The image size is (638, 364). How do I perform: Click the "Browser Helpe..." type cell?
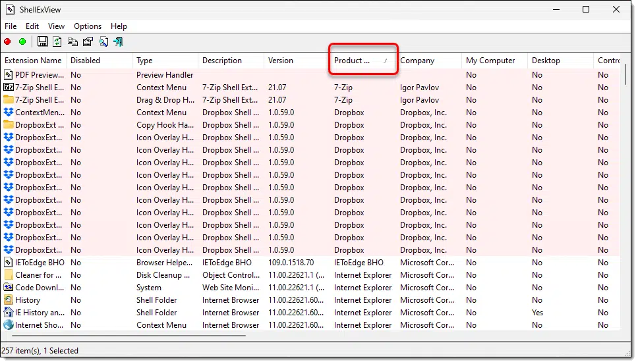[164, 263]
